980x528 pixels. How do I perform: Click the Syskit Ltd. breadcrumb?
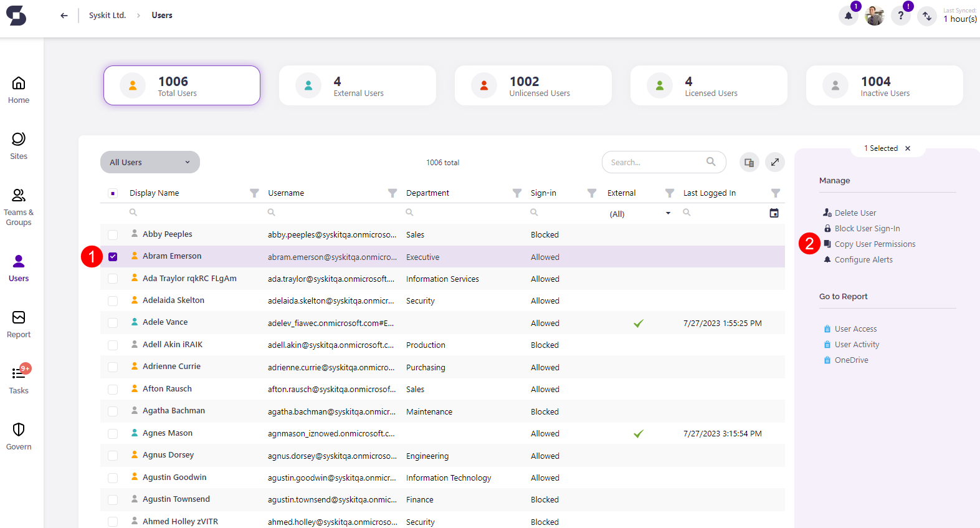107,16
